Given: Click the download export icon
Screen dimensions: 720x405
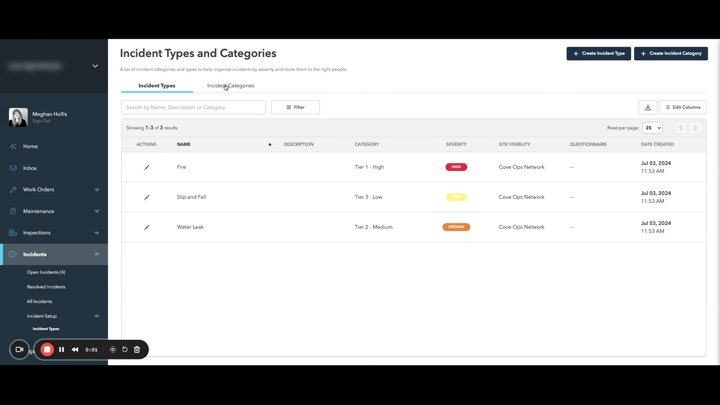Looking at the screenshot, I should pyautogui.click(x=647, y=107).
